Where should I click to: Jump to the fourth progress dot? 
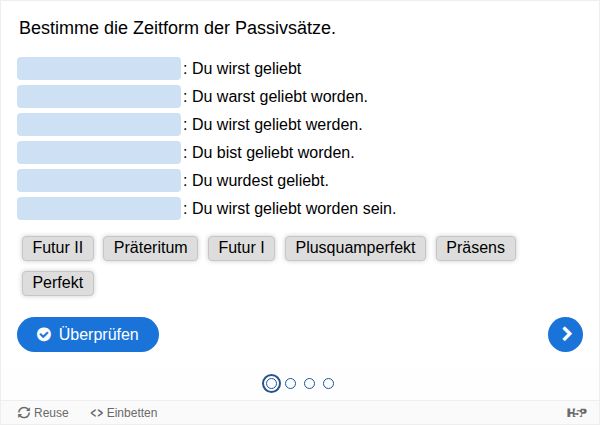tap(328, 383)
